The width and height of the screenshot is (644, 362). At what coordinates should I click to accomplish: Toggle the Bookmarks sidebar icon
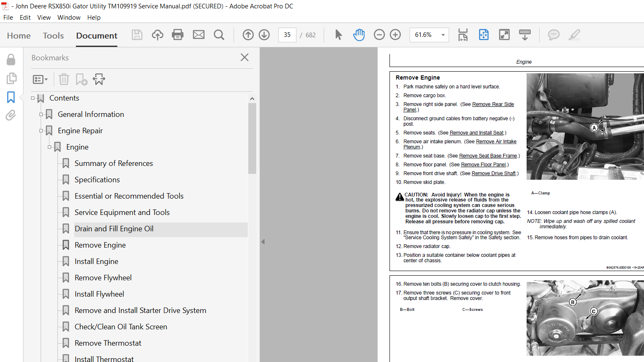[x=11, y=97]
